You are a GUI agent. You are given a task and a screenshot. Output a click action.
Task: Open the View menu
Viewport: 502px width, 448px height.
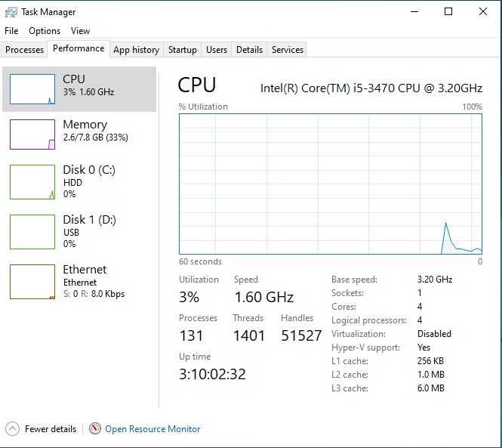(80, 31)
